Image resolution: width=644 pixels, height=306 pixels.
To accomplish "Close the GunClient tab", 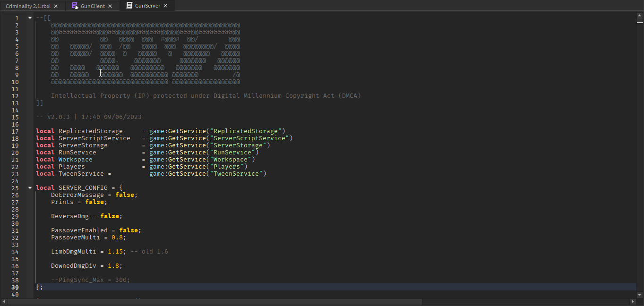I will point(110,6).
